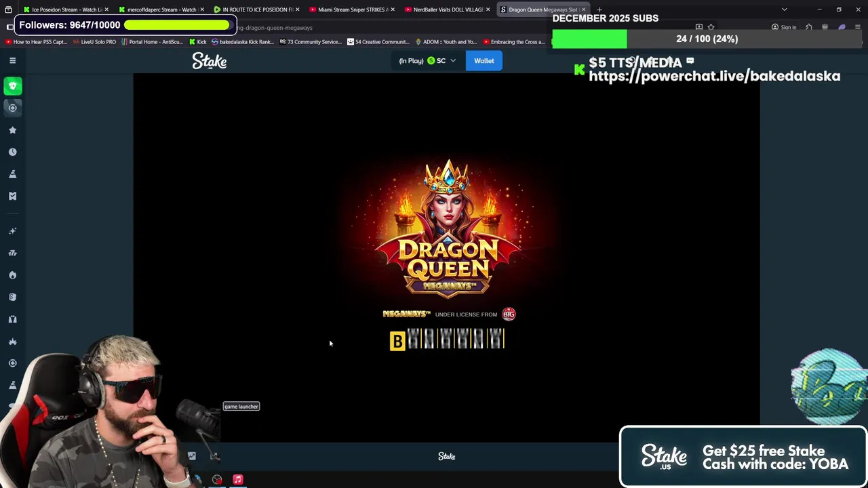
Task: Open ADOM :: Youth and Yo bookmark
Action: tap(446, 42)
